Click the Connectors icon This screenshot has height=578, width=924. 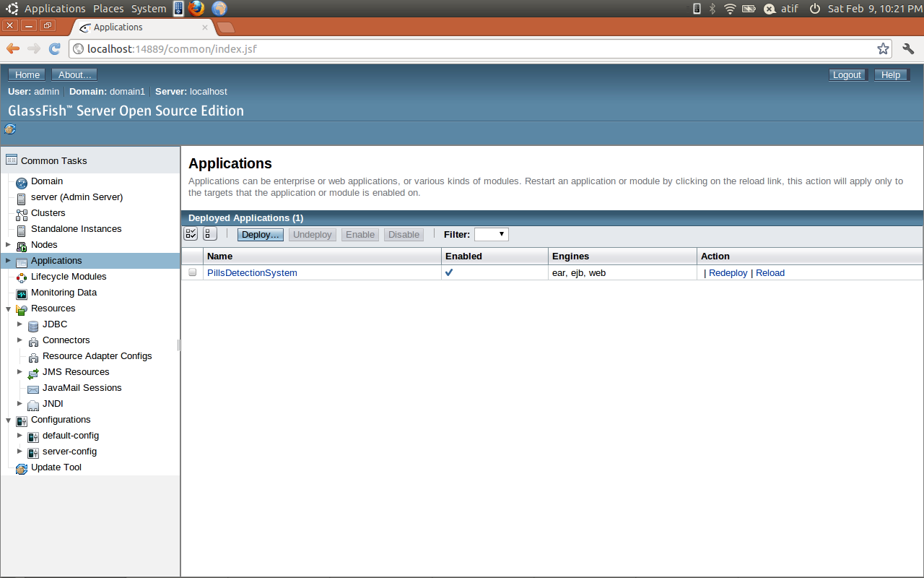(x=33, y=342)
